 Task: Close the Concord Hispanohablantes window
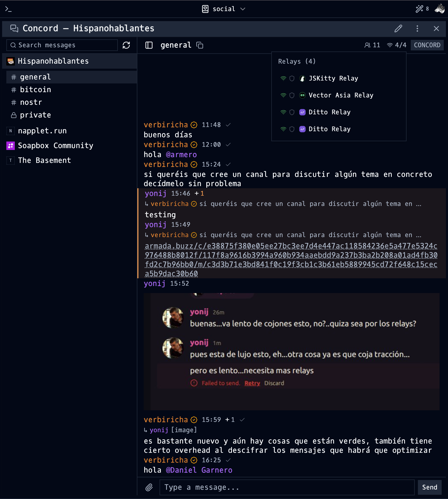click(x=436, y=29)
